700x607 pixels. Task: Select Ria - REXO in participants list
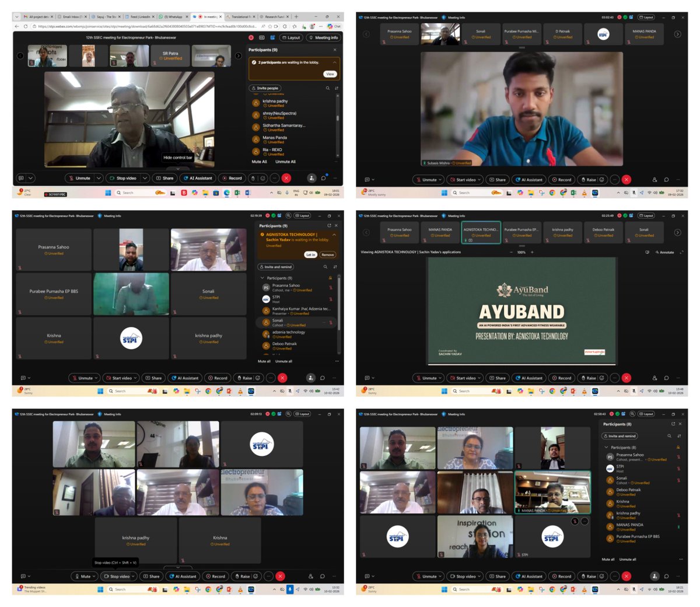pyautogui.click(x=292, y=152)
